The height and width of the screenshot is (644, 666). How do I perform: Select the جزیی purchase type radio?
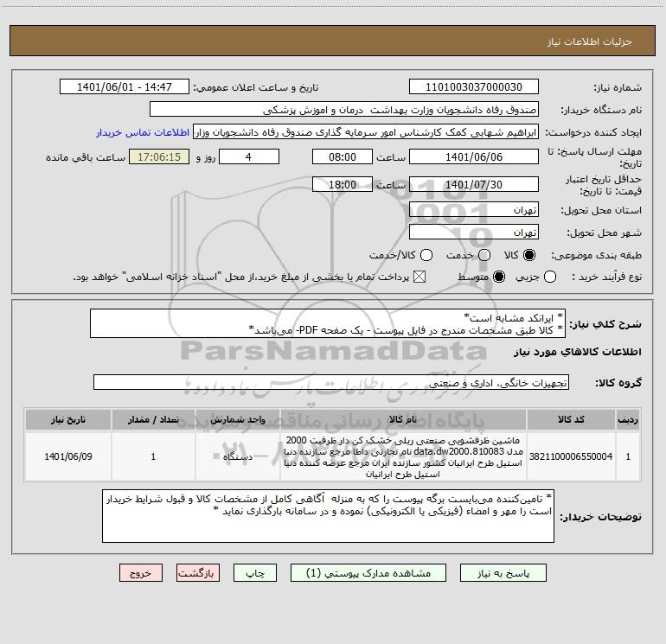tap(549, 277)
